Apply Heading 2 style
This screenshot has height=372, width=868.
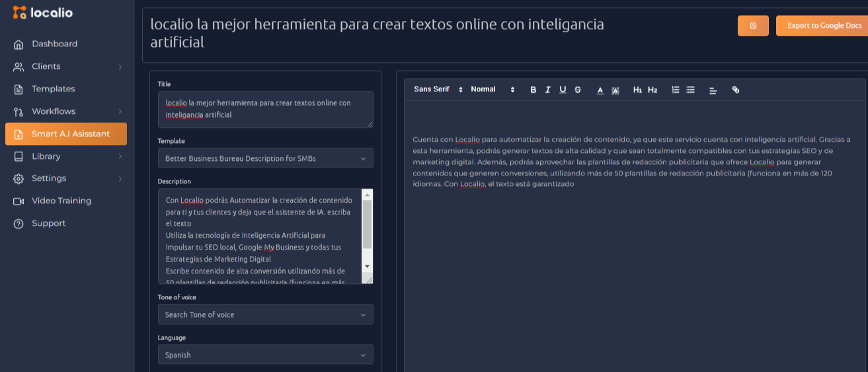[x=652, y=90]
